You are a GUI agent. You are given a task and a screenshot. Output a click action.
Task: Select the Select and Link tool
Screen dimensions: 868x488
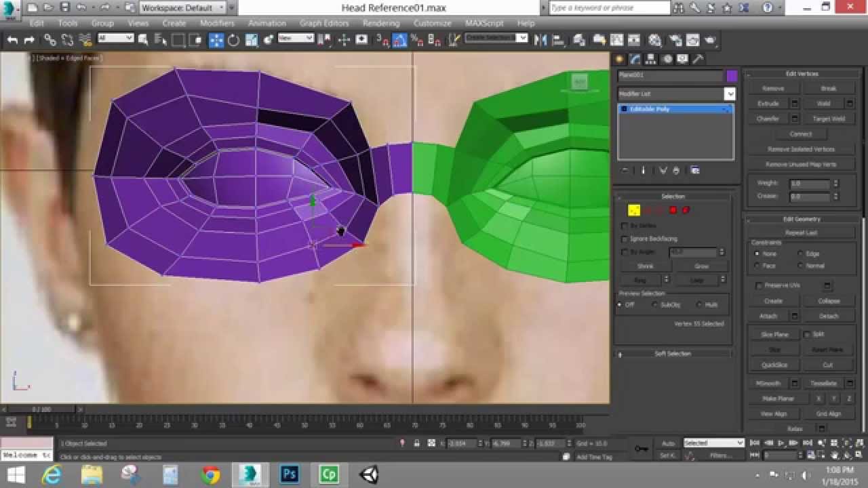(50, 40)
